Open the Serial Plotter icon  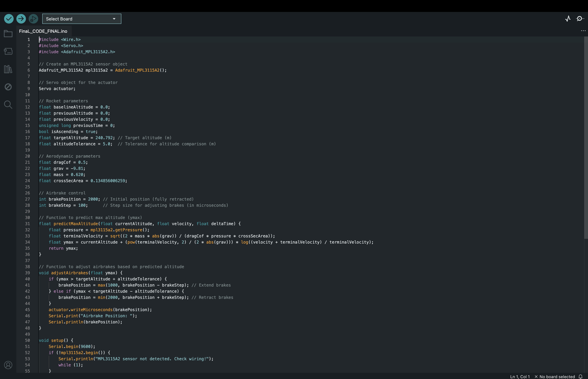point(568,19)
